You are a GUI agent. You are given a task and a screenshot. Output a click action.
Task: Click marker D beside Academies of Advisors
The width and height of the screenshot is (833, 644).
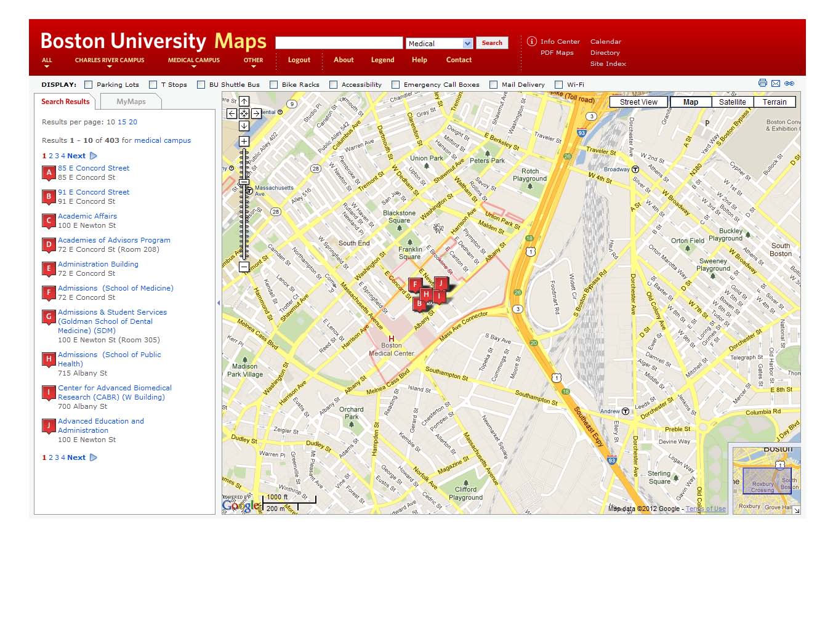point(49,246)
